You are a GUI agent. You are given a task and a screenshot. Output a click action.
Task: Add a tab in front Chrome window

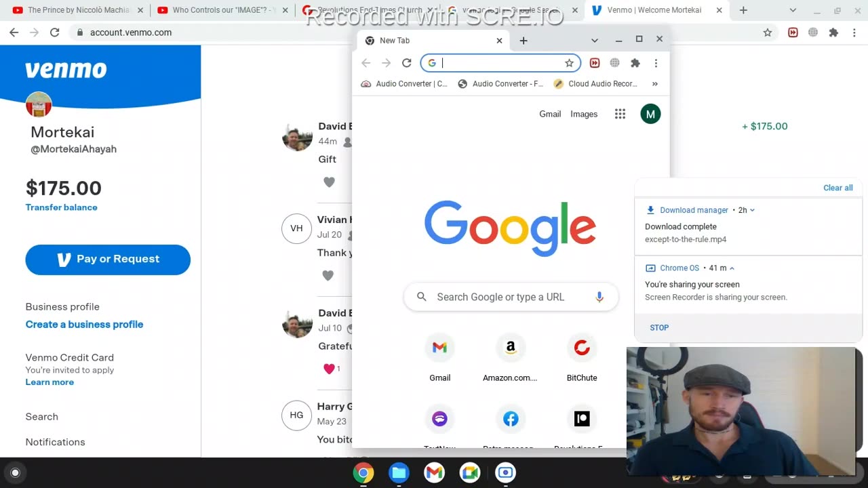(x=524, y=41)
